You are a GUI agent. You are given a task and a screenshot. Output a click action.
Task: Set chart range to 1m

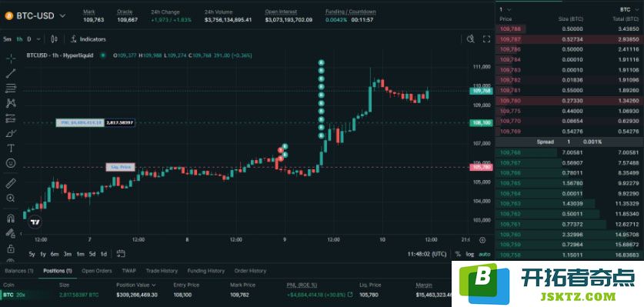(x=81, y=254)
